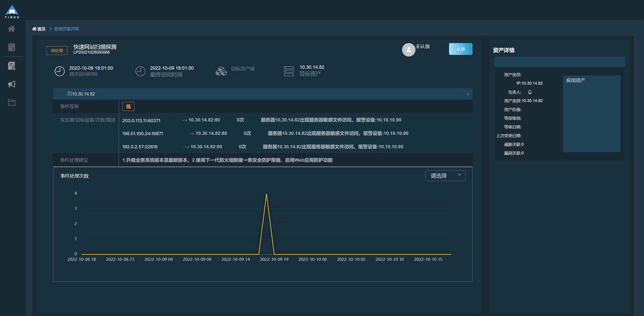This screenshot has width=644, height=316.
Task: Click the 快速网站扫描探测 title
Action: point(95,47)
